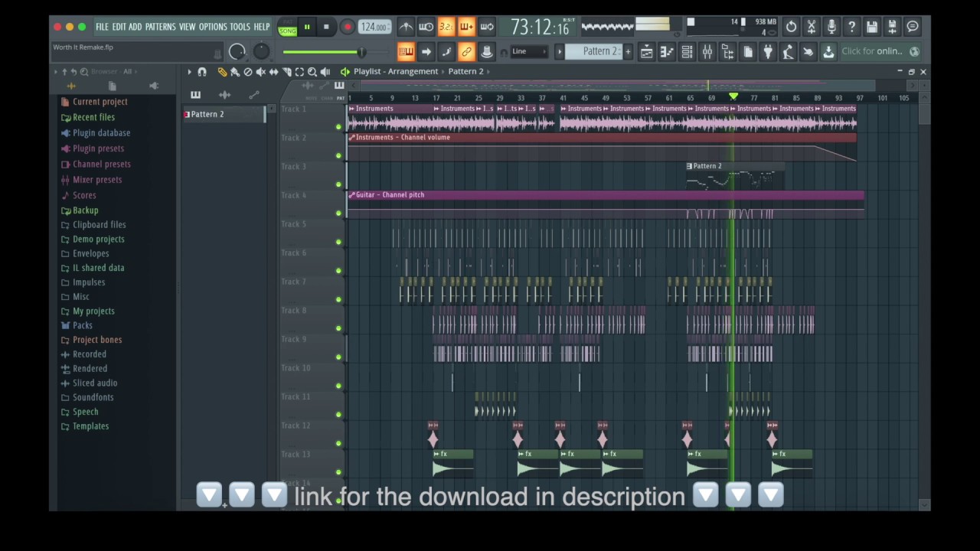
Task: Click the globe icon beside online news
Action: coord(914,51)
